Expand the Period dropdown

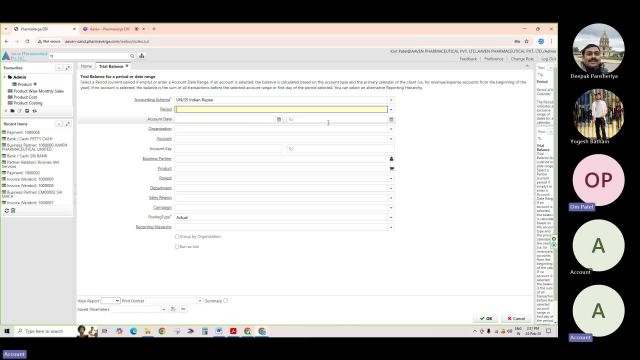pos(391,109)
